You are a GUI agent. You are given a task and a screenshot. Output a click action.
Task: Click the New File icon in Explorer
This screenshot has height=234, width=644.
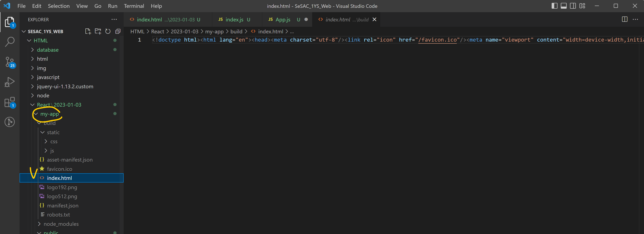click(88, 31)
